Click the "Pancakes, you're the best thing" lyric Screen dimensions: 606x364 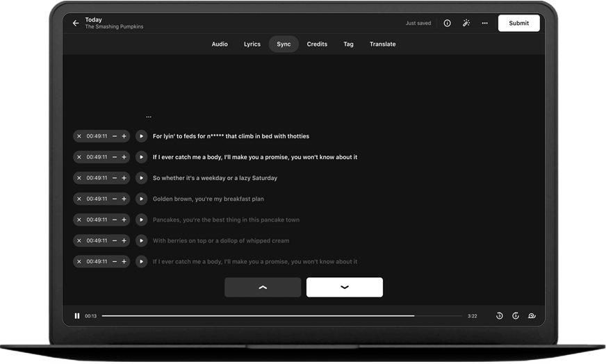(x=226, y=220)
